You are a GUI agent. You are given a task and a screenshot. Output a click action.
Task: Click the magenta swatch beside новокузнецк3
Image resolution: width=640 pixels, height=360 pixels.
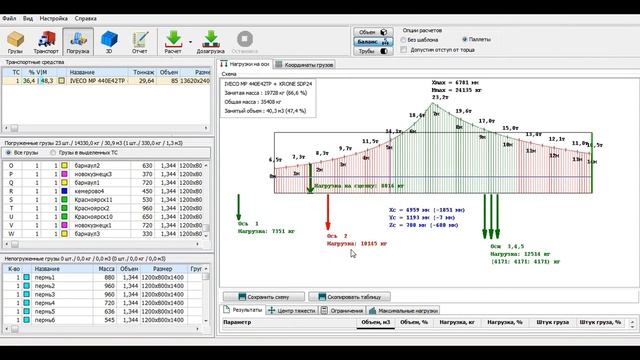pyautogui.click(x=64, y=174)
